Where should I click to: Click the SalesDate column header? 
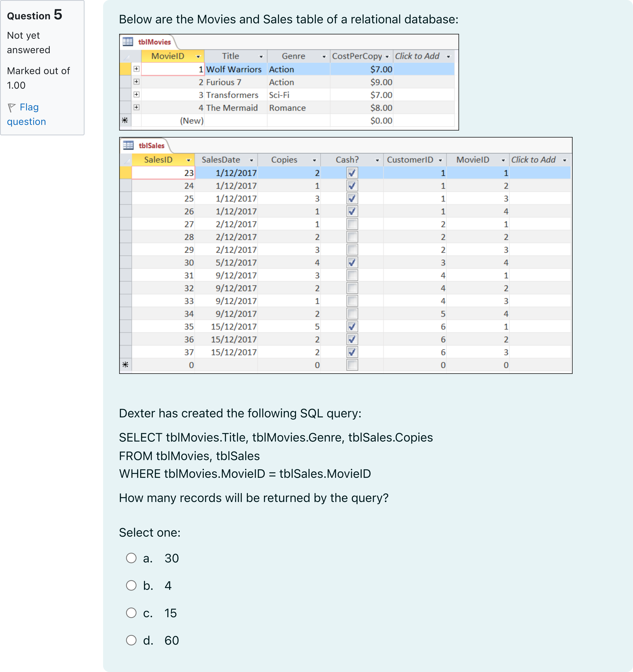click(226, 160)
